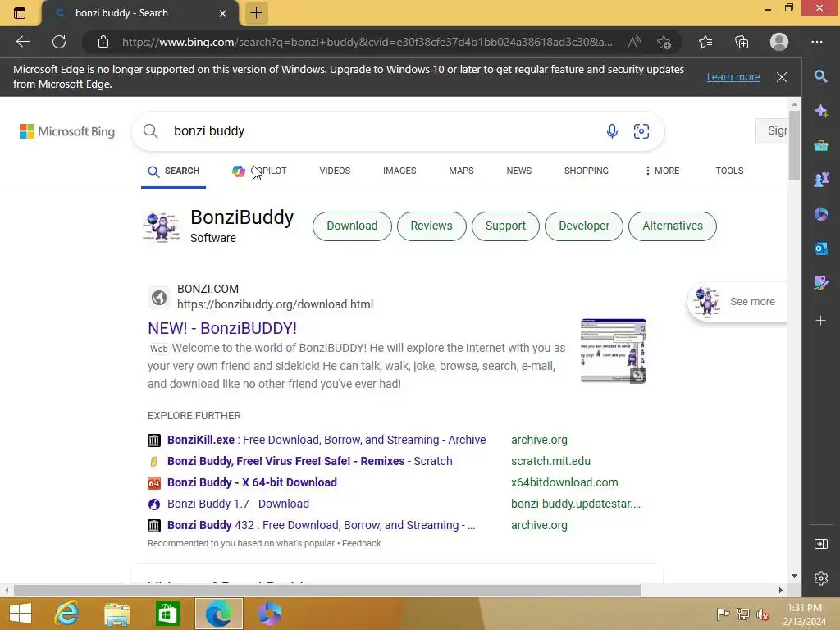Image resolution: width=840 pixels, height=630 pixels.
Task: Launch Internet Explorer from taskbar
Action: click(x=66, y=614)
